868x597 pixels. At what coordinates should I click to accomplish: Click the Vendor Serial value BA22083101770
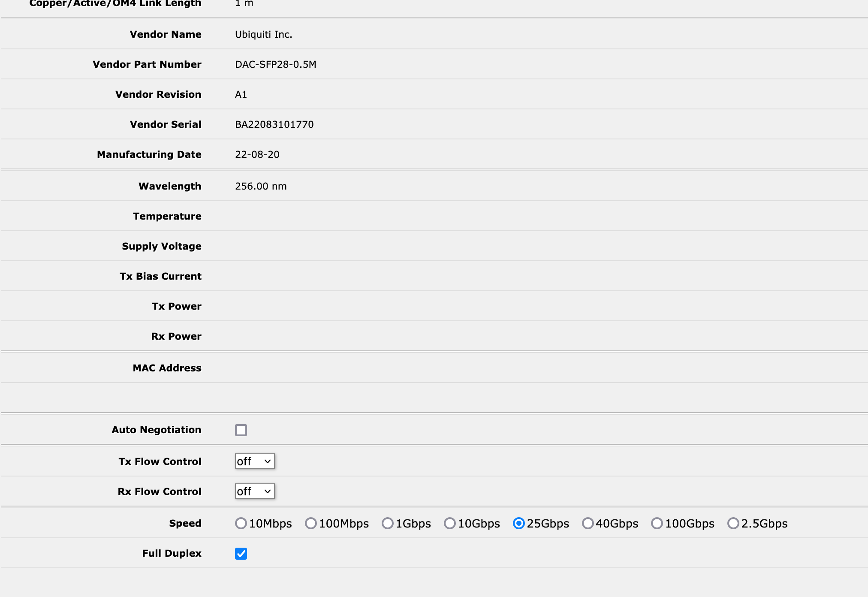(274, 124)
